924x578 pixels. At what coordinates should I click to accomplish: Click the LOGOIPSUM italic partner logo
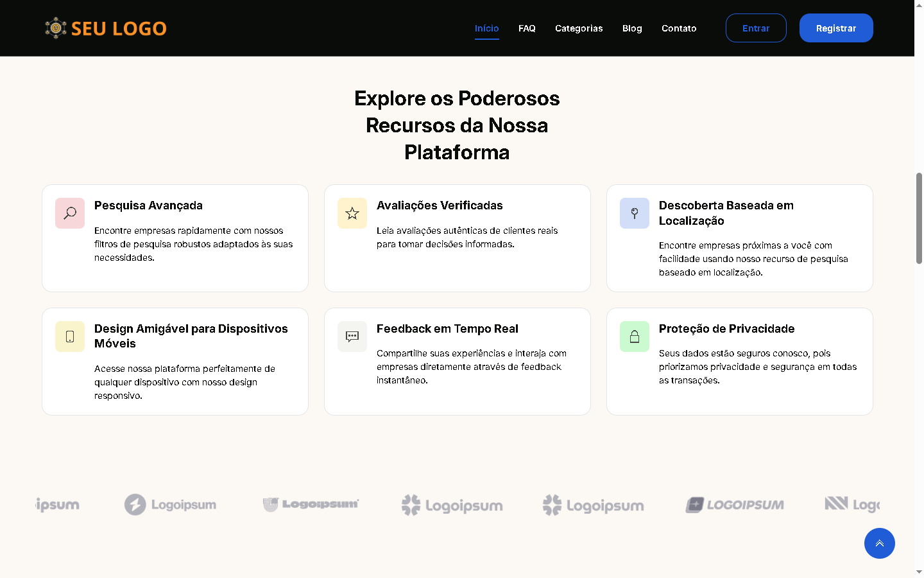click(x=735, y=505)
